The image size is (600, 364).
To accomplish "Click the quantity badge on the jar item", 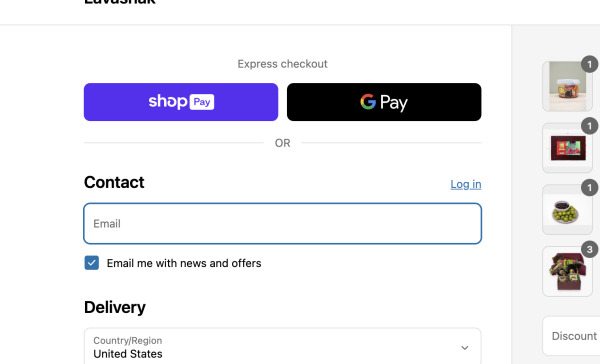I will [590, 64].
